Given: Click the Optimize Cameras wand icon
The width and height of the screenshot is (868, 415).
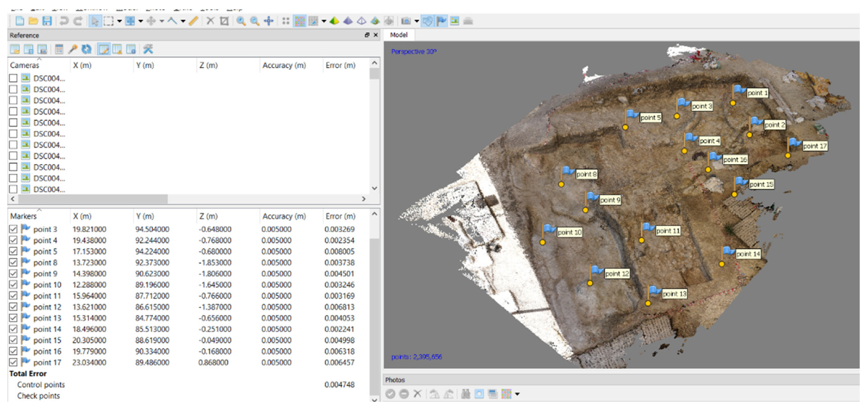Looking at the screenshot, I should coord(73,49).
